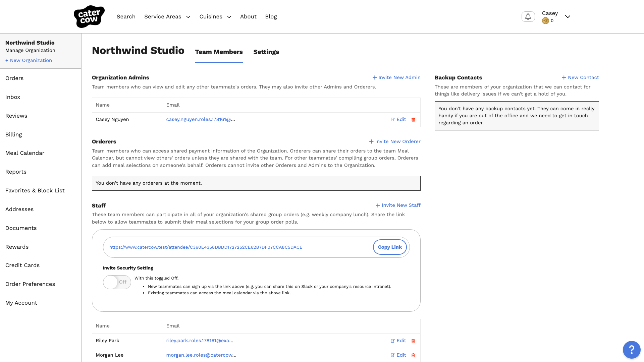Delete Casey Nguyen with the trash icon

413,120
